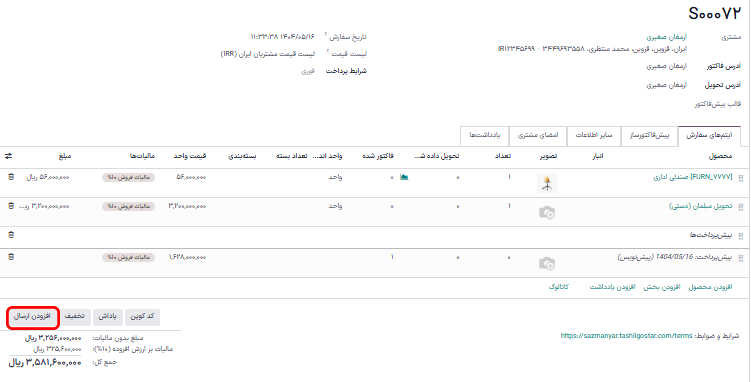Click the مبلغ column header
This screenshot has height=382, width=751.
pyautogui.click(x=65, y=156)
